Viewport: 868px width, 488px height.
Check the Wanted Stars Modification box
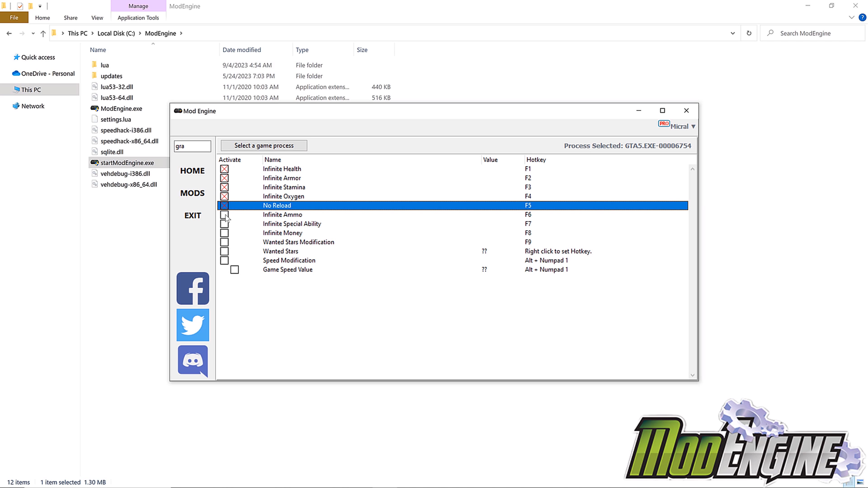tap(224, 242)
